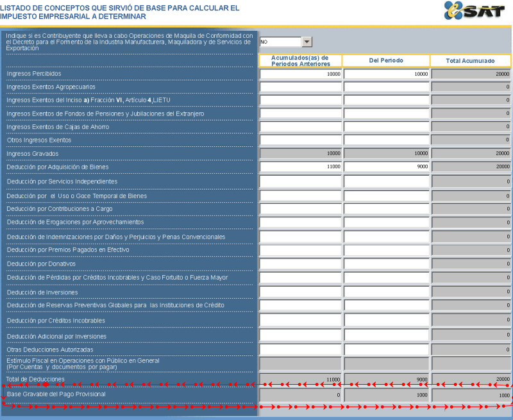Viewport: 513px width, 420px height.
Task: Focus Adquisición de Bienes field showing 9000
Action: [387, 167]
